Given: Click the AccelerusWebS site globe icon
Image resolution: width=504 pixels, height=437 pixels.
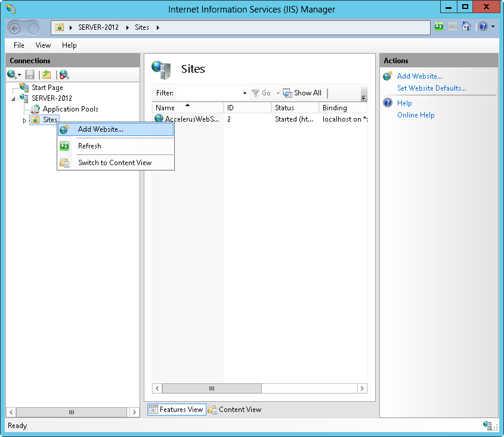Looking at the screenshot, I should point(159,119).
